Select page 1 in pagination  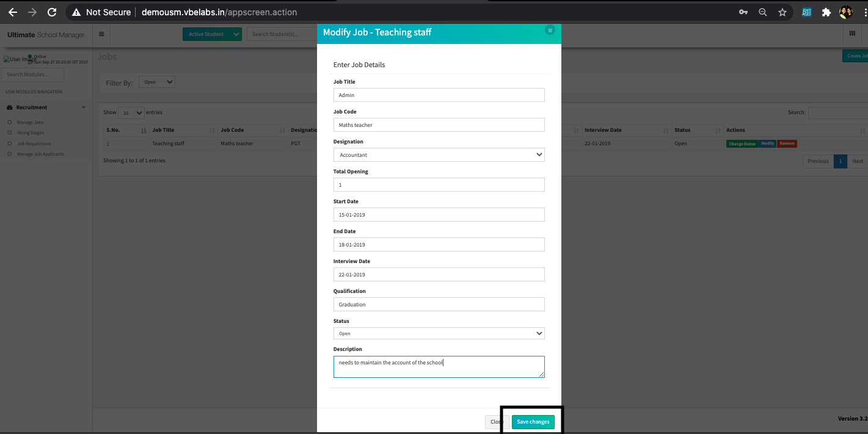click(841, 161)
